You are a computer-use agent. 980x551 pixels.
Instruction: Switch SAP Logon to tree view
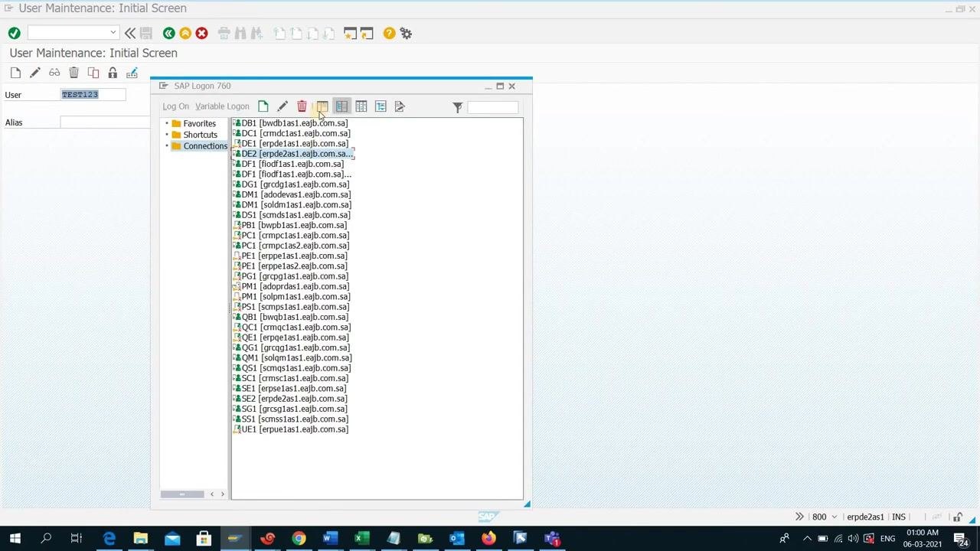[381, 106]
